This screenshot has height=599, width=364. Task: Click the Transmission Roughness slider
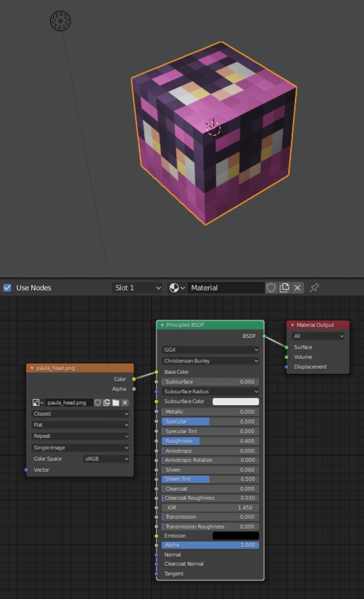point(211,526)
